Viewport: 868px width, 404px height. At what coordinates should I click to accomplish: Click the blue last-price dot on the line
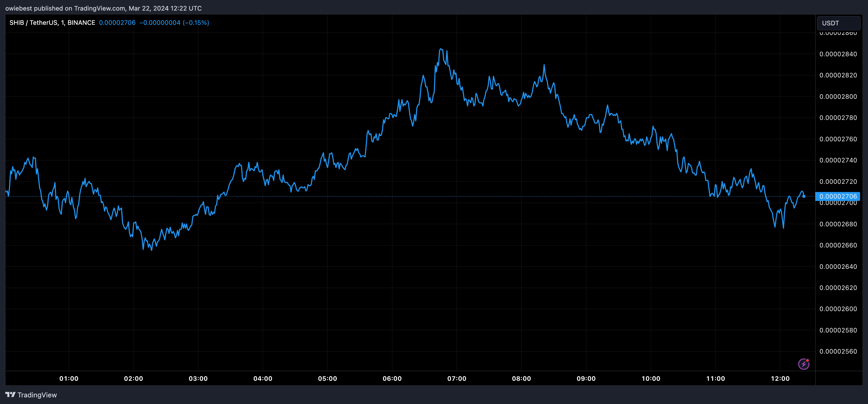[x=804, y=196]
